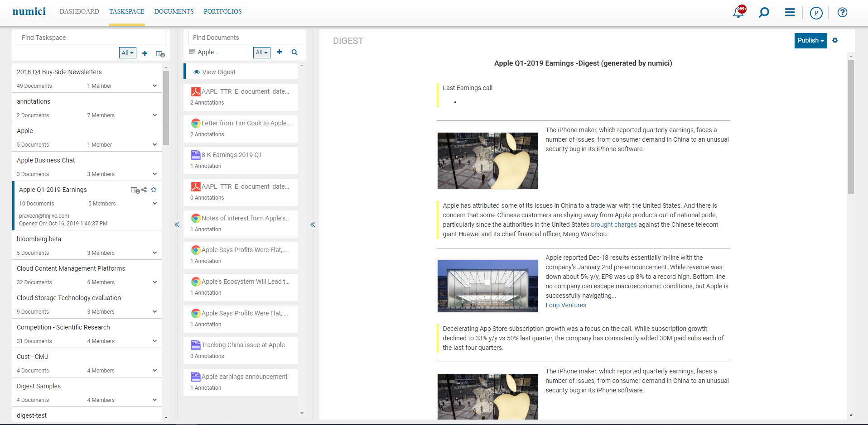Select the digest-test taskspace
The height and width of the screenshot is (425, 868).
pyautogui.click(x=32, y=415)
